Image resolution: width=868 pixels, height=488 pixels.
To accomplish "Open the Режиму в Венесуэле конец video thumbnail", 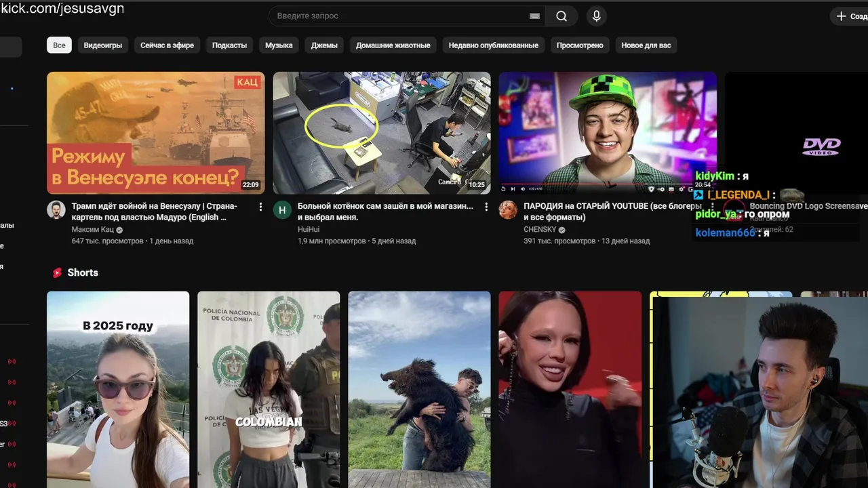I will click(x=156, y=133).
